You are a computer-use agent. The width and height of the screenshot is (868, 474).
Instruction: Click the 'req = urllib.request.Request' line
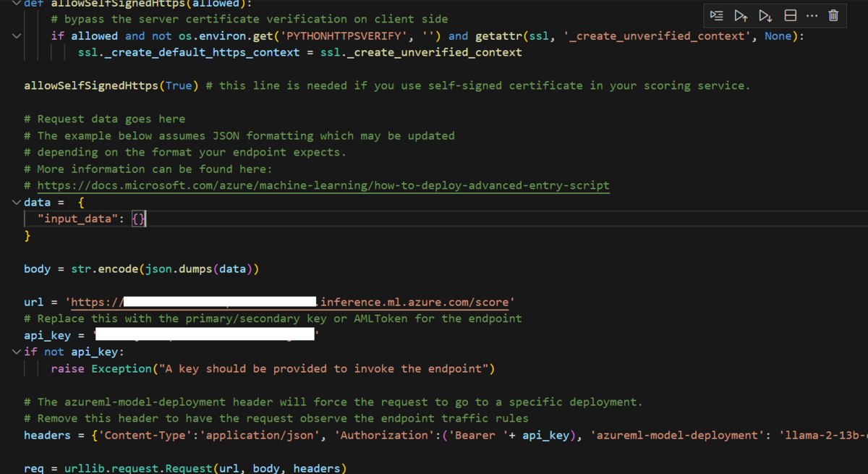pyautogui.click(x=185, y=468)
